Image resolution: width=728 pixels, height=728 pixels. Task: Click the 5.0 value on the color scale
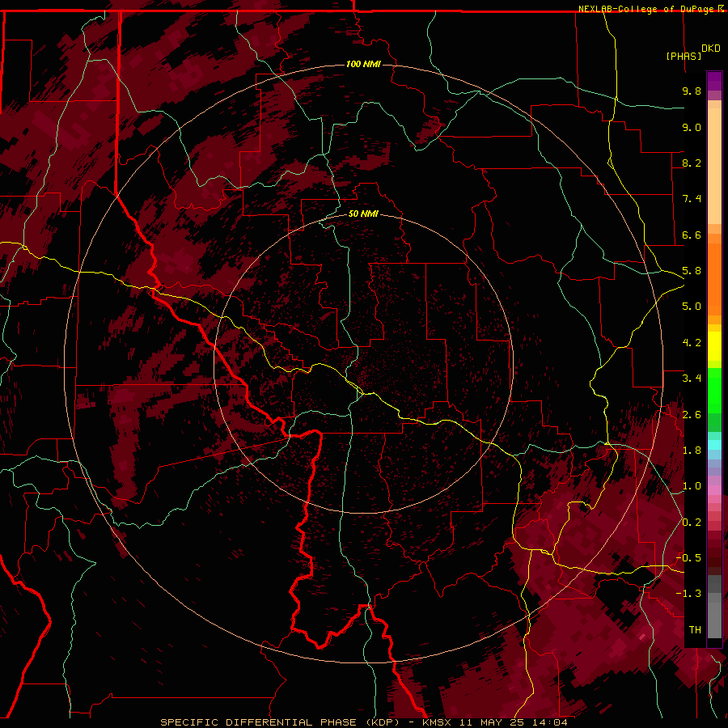coord(692,307)
